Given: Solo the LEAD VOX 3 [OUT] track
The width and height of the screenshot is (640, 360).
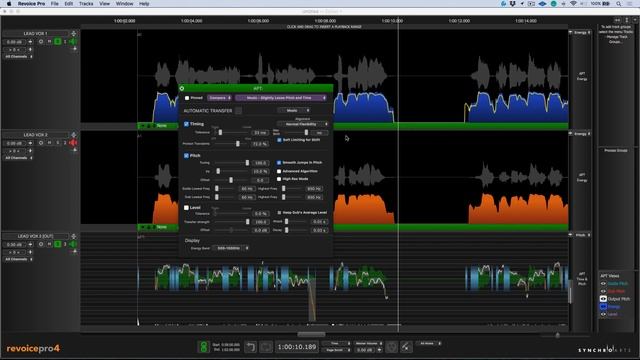Looking at the screenshot, I should [58, 244].
